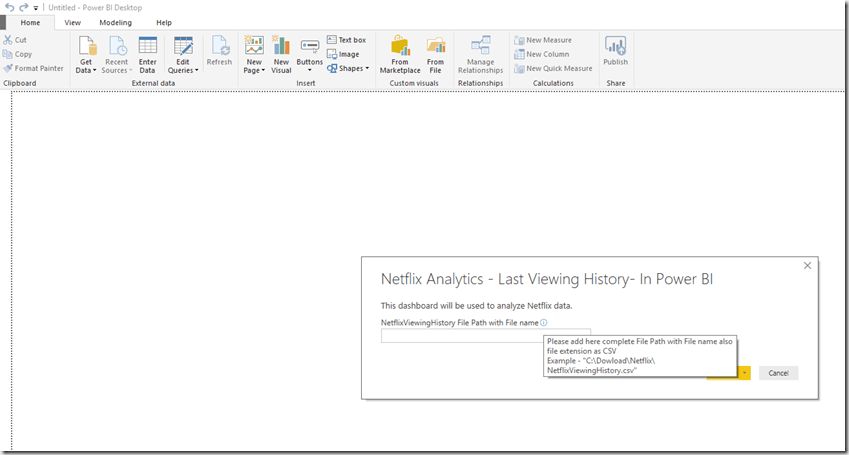Click the info icon beside File name label
849x455 pixels.
(544, 323)
